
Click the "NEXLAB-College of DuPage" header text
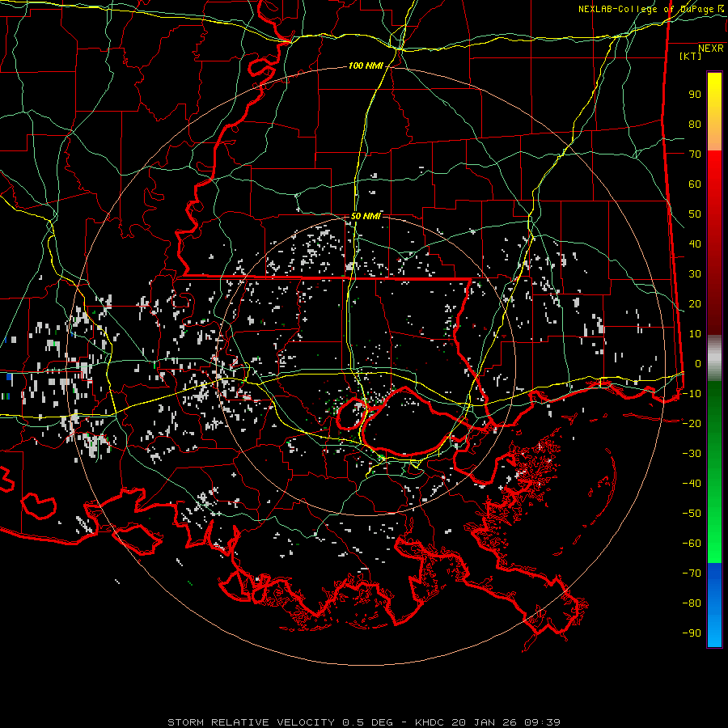pyautogui.click(x=645, y=9)
